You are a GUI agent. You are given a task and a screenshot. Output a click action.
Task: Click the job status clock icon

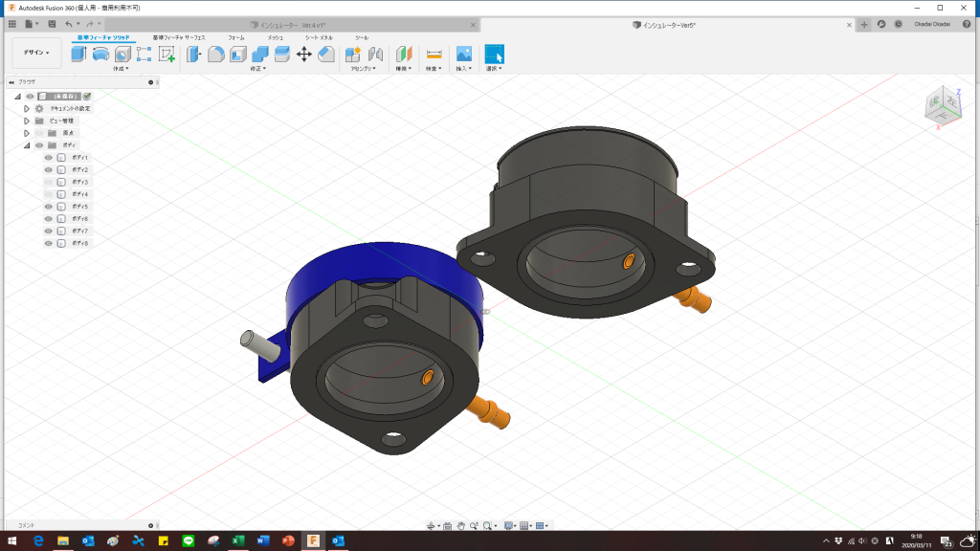point(898,24)
